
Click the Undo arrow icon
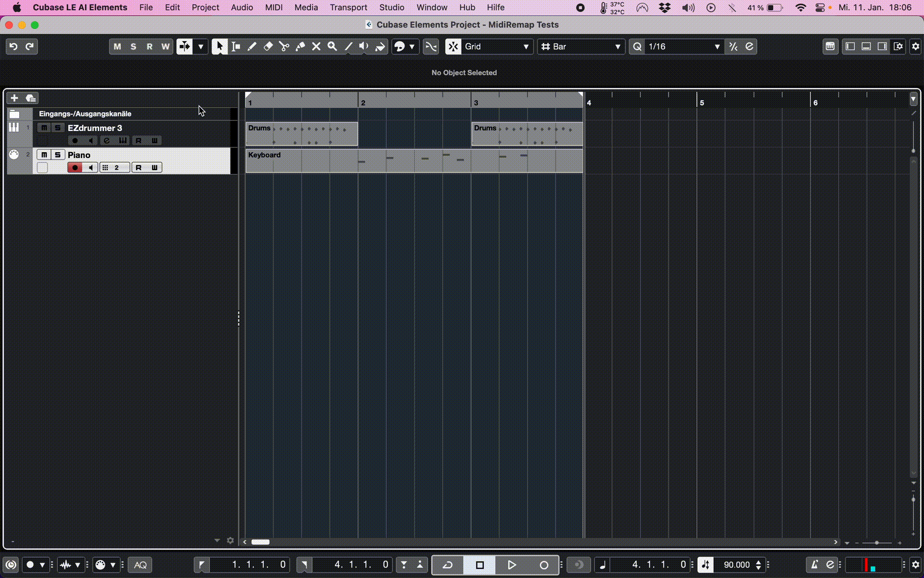pyautogui.click(x=13, y=46)
